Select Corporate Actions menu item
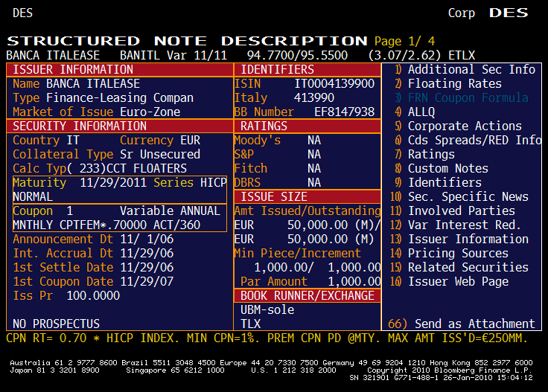Screen dimensions: 548x392 (464, 126)
